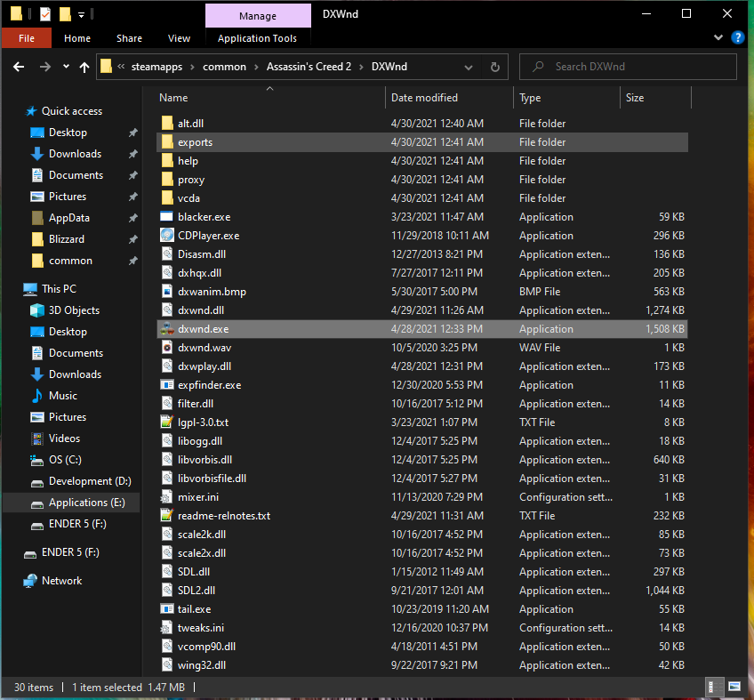The height and width of the screenshot is (700, 754).
Task: Select the proxy folder icon
Action: (167, 180)
